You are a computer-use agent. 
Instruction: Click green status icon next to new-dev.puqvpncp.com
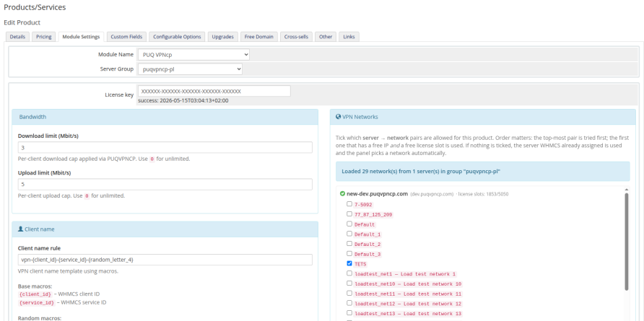click(342, 194)
